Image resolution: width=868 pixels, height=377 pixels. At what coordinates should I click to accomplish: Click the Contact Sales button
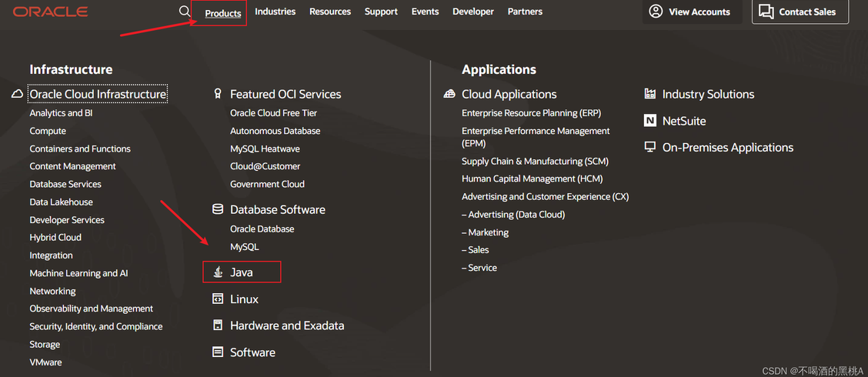coord(800,12)
